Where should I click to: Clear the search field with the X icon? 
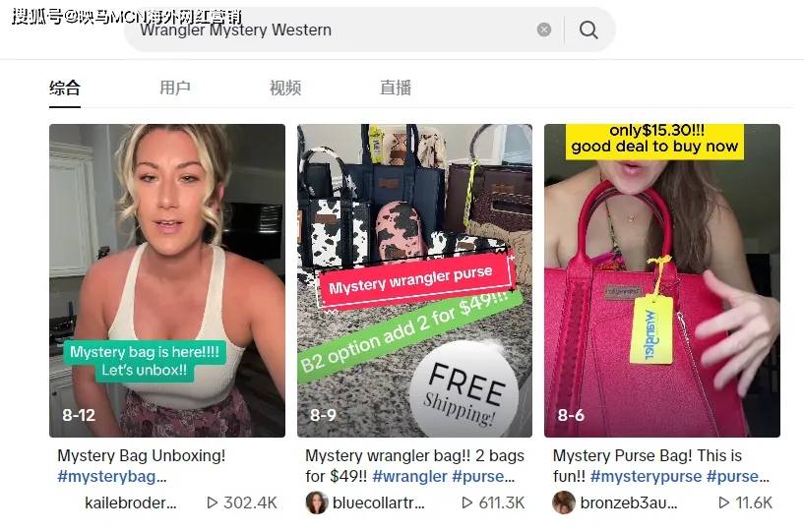(x=544, y=30)
